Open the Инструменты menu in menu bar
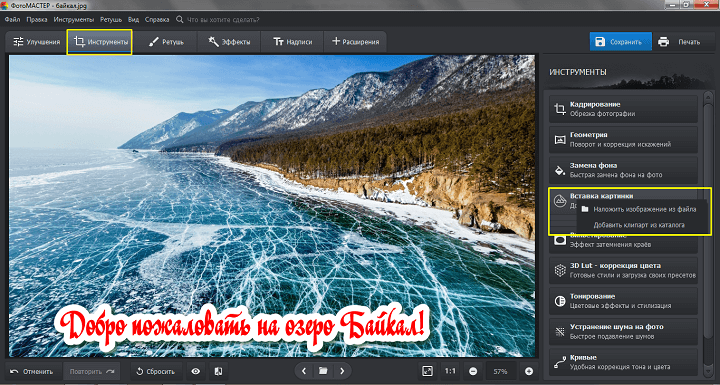The image size is (720, 385). click(73, 20)
